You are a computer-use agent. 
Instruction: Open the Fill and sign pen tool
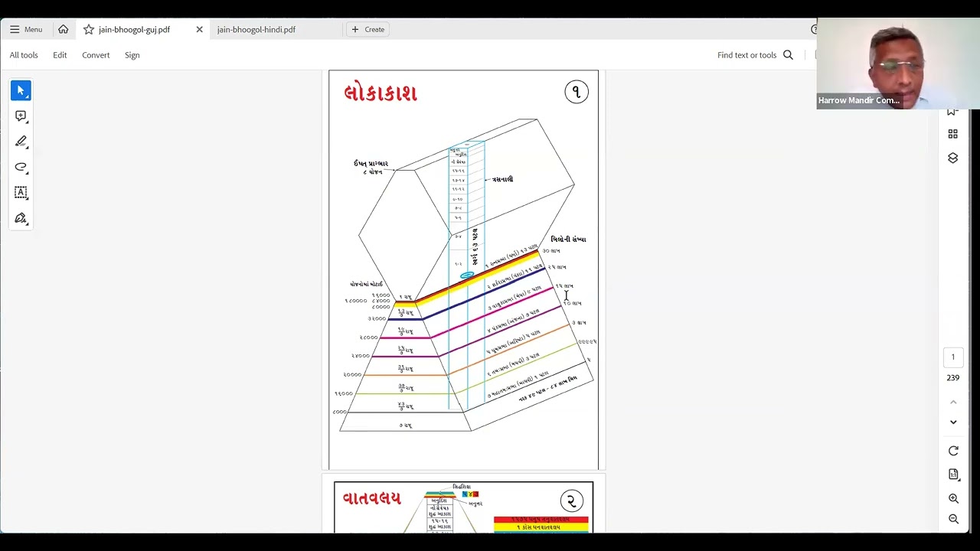coord(21,218)
